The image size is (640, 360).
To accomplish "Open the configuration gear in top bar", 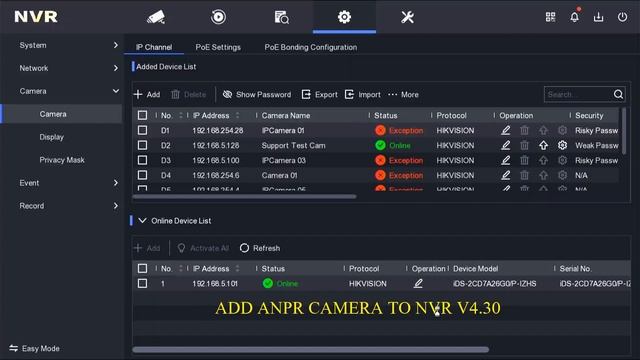I will click(344, 17).
